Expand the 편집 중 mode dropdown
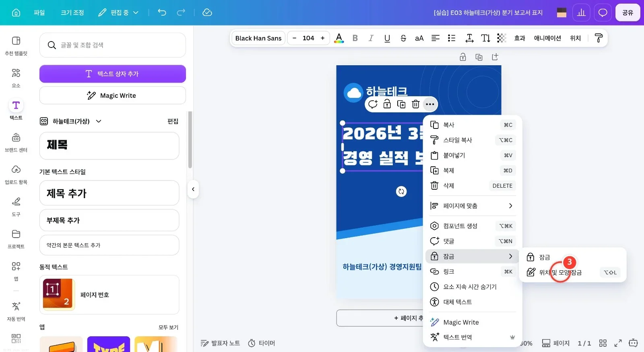 point(119,12)
